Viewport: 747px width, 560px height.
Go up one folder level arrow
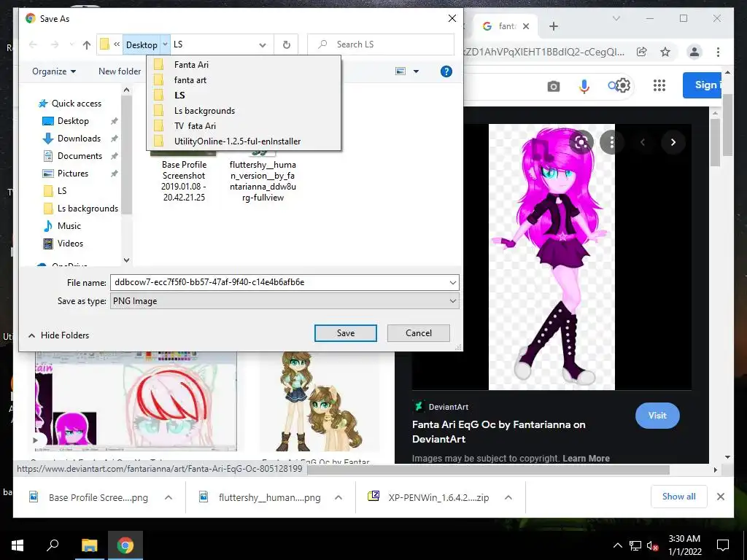point(86,44)
